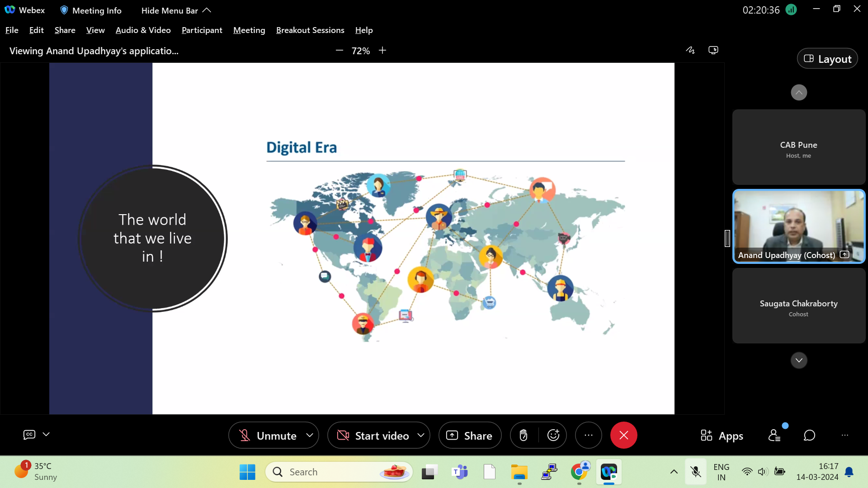
Task: Open the Participant menu
Action: (x=202, y=30)
